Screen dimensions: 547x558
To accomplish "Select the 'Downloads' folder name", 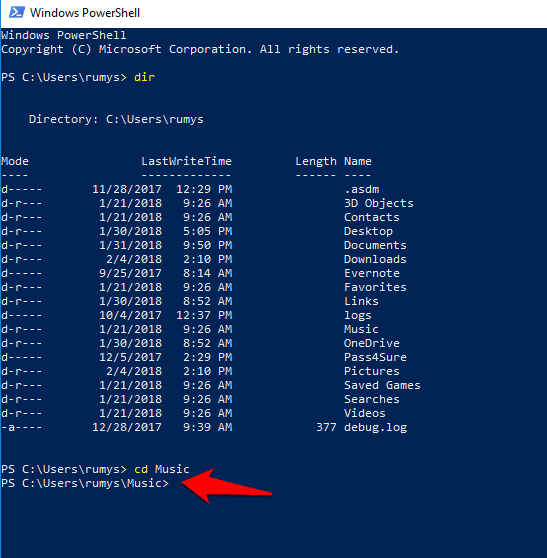I will click(375, 259).
